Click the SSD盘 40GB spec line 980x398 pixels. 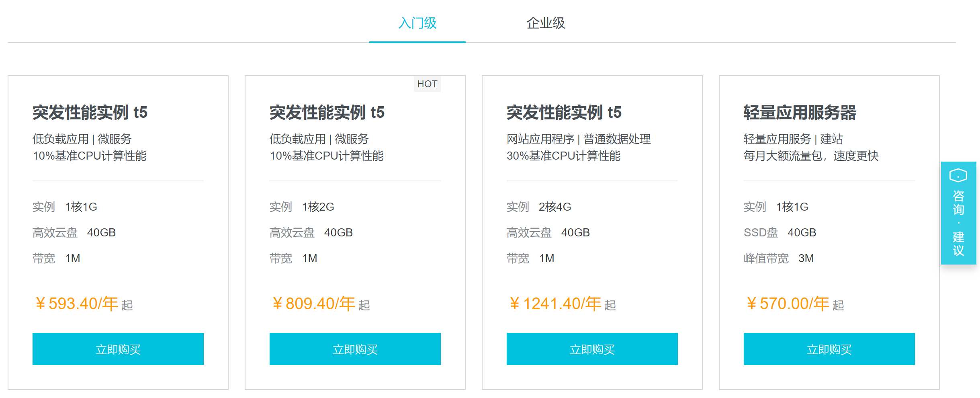(x=780, y=232)
